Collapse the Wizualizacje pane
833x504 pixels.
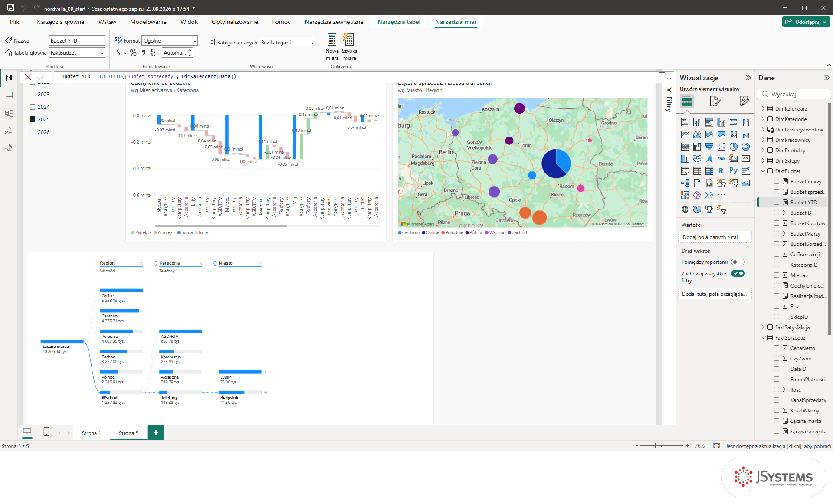coord(748,78)
